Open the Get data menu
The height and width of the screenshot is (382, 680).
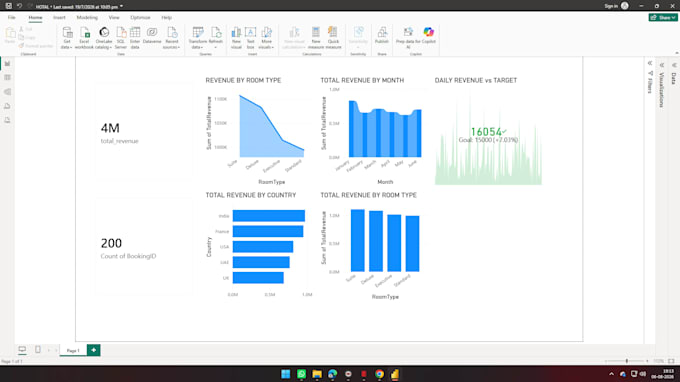coord(67,38)
